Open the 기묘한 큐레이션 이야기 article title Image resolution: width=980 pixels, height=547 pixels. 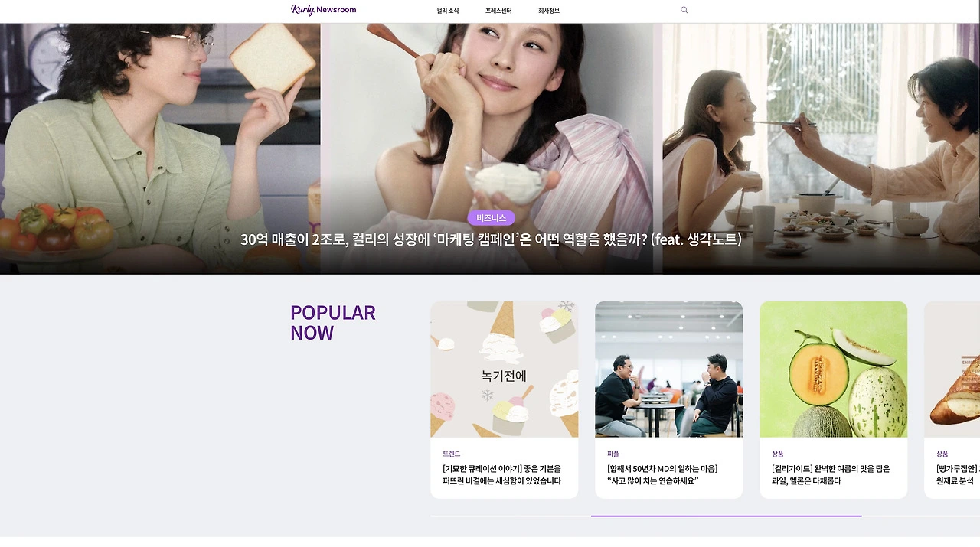(501, 474)
